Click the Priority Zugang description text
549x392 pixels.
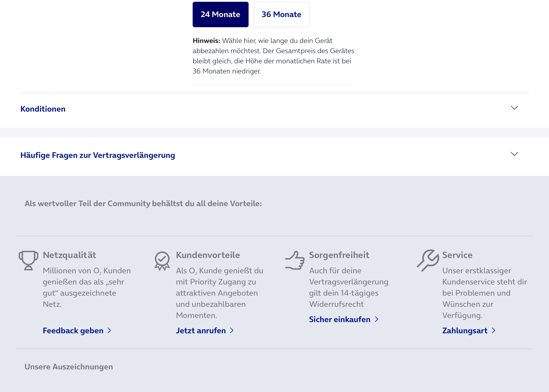[220, 293]
